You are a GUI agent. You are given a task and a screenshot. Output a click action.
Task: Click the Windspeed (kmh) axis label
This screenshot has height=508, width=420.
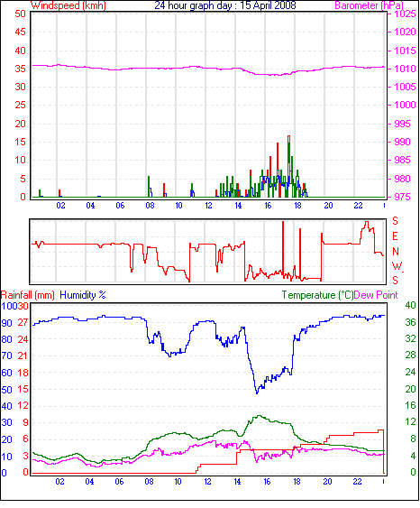tap(68, 5)
